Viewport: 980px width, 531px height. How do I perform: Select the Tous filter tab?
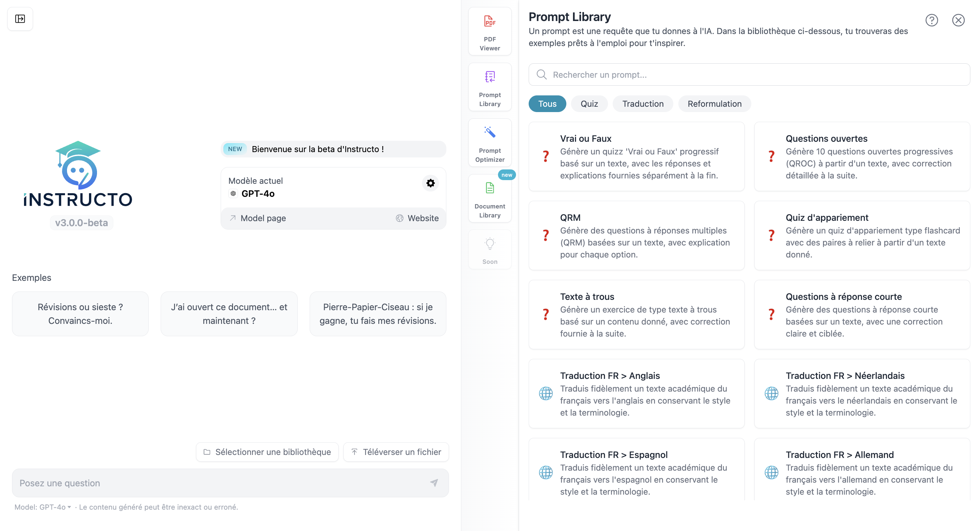547,104
